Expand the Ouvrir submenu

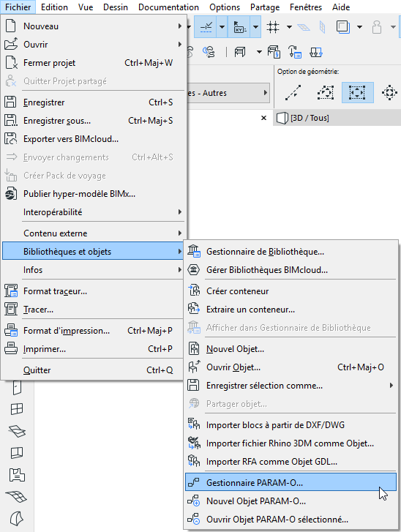tap(94, 45)
